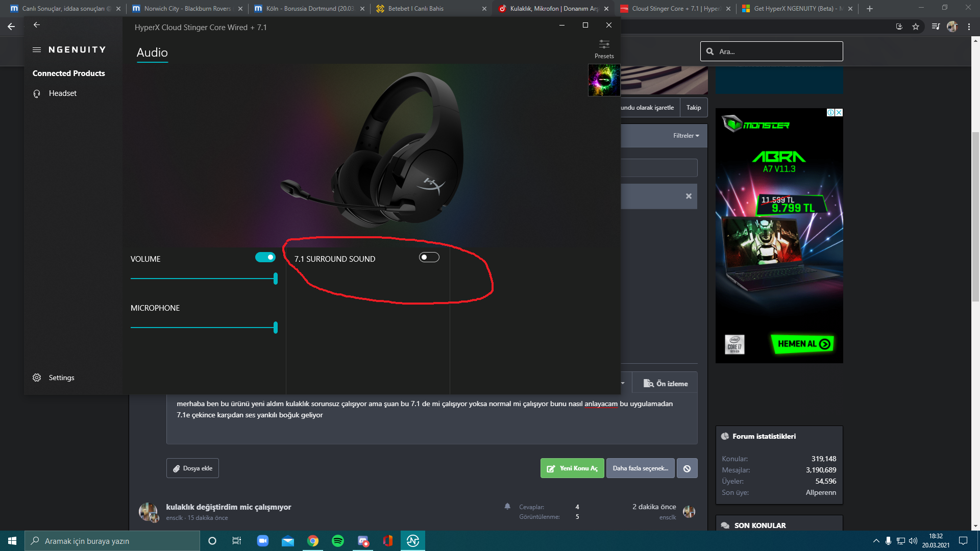Screen dimensions: 980x551
Task: Click the block icon next to Daha fazla seçenek
Action: coord(687,468)
